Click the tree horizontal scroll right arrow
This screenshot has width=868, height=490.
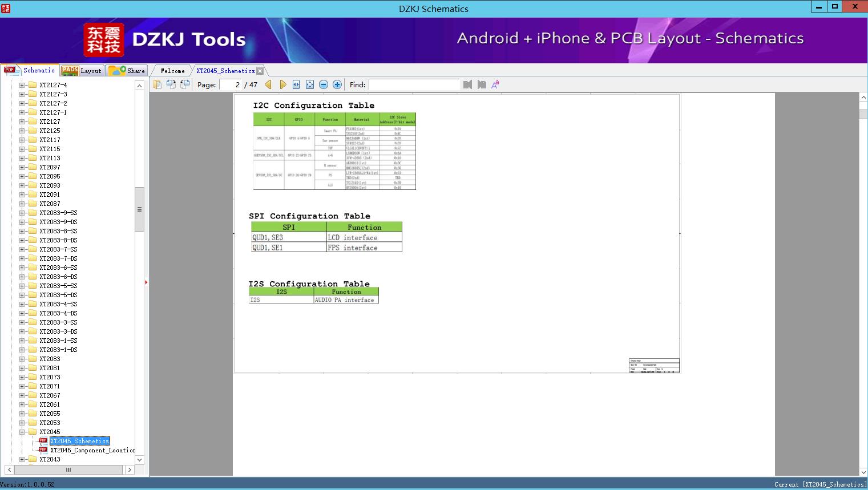pos(130,469)
